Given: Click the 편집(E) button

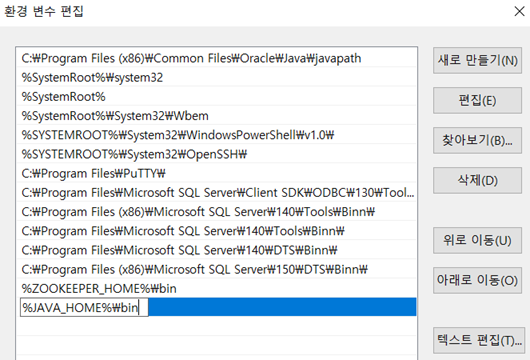Looking at the screenshot, I should tap(477, 100).
